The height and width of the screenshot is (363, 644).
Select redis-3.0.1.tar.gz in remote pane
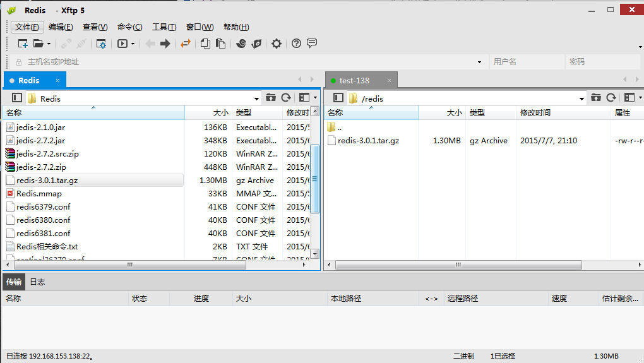[369, 140]
